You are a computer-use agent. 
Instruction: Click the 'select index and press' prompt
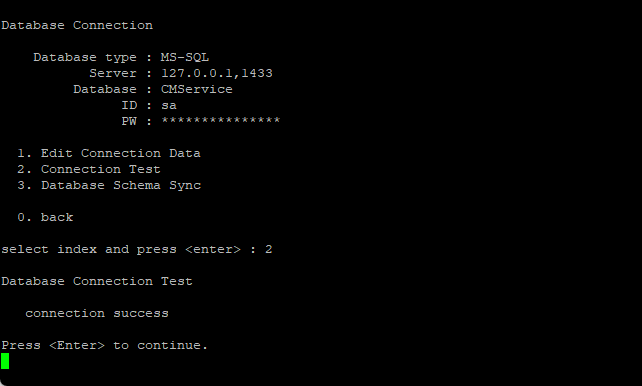pos(89,250)
